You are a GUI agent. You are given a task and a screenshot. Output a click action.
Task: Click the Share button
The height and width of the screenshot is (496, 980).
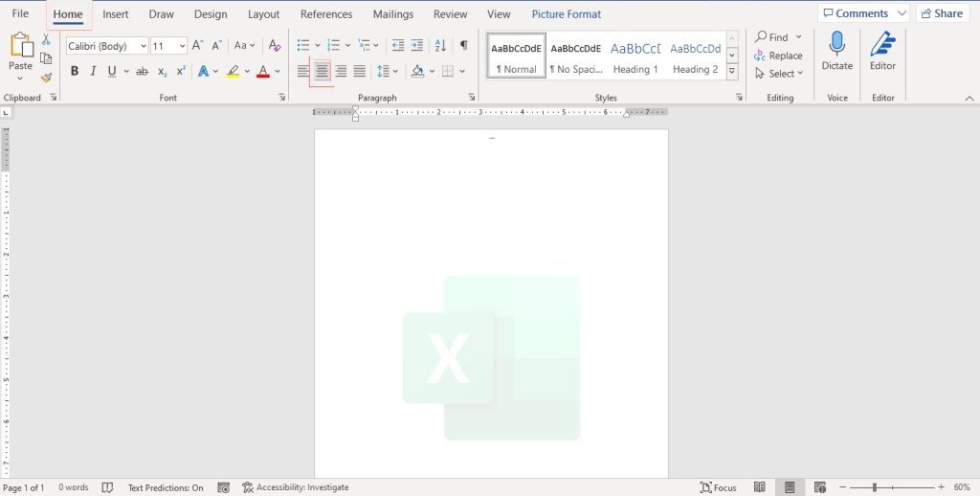[943, 13]
